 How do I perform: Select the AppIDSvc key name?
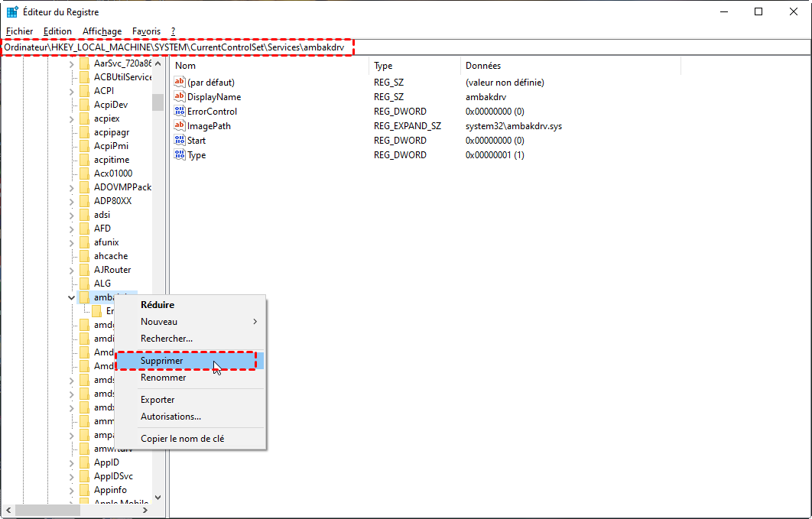pos(113,476)
